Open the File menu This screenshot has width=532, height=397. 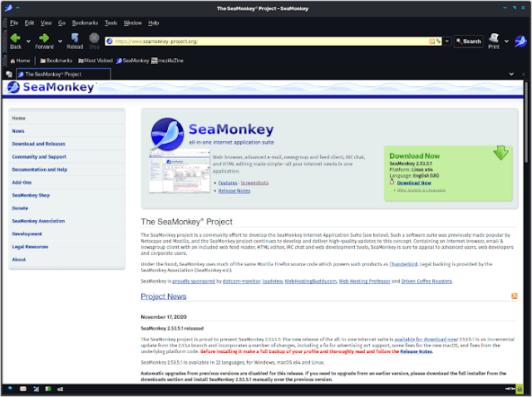14,22
